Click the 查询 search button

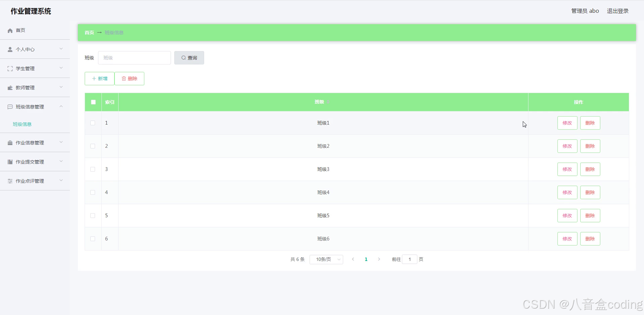pos(189,58)
